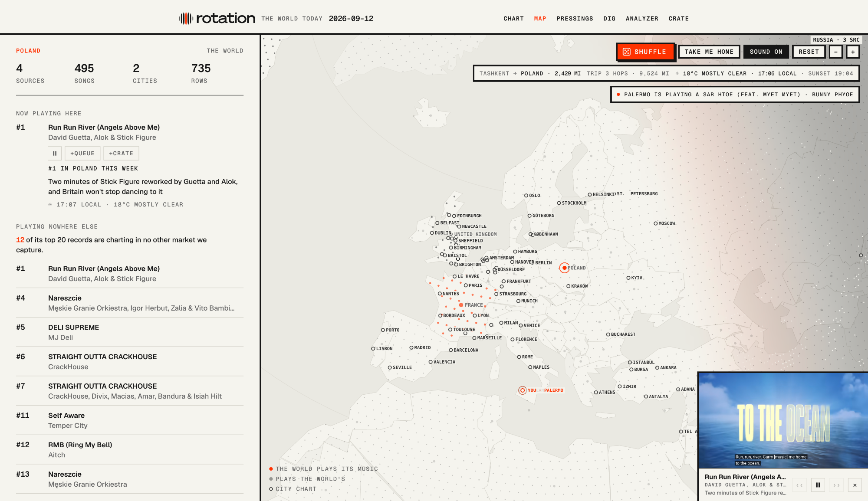Screen dimensions: 868x501
Task: Add the track to queue
Action: tap(82, 154)
